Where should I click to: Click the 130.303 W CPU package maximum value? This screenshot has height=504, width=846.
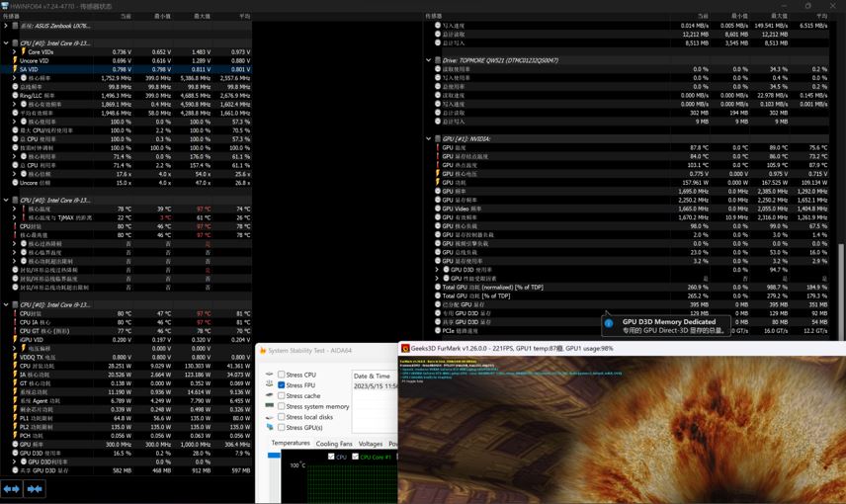click(x=198, y=366)
